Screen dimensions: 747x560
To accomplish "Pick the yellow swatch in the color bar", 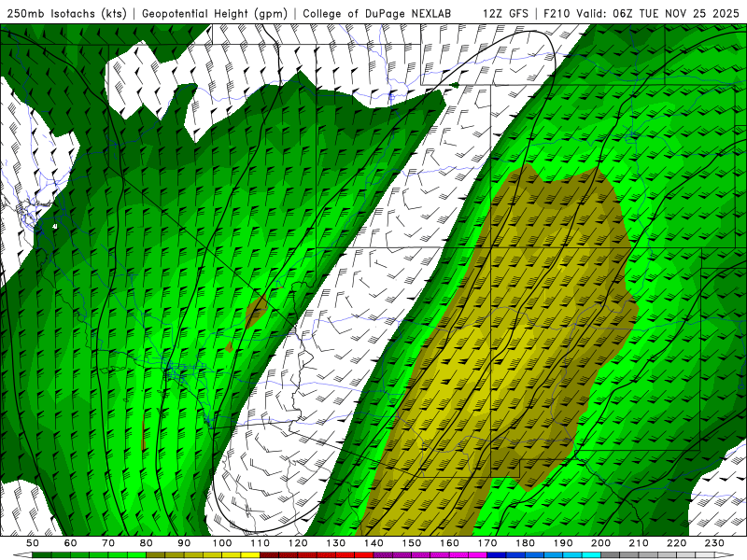I will (x=250, y=554).
